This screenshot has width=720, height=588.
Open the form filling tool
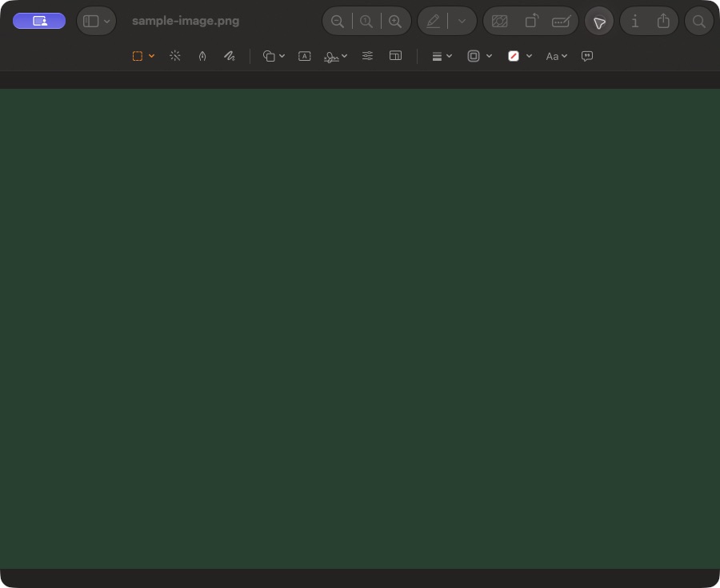[561, 21]
